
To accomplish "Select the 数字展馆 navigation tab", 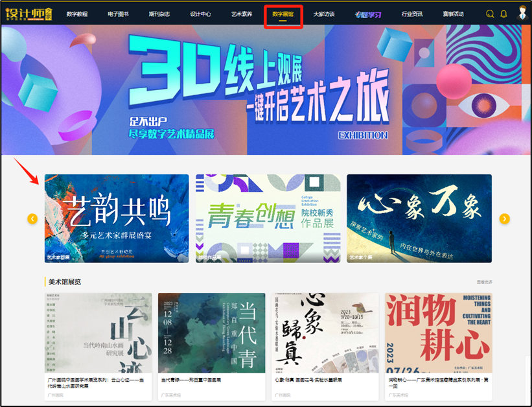I will pyautogui.click(x=283, y=14).
